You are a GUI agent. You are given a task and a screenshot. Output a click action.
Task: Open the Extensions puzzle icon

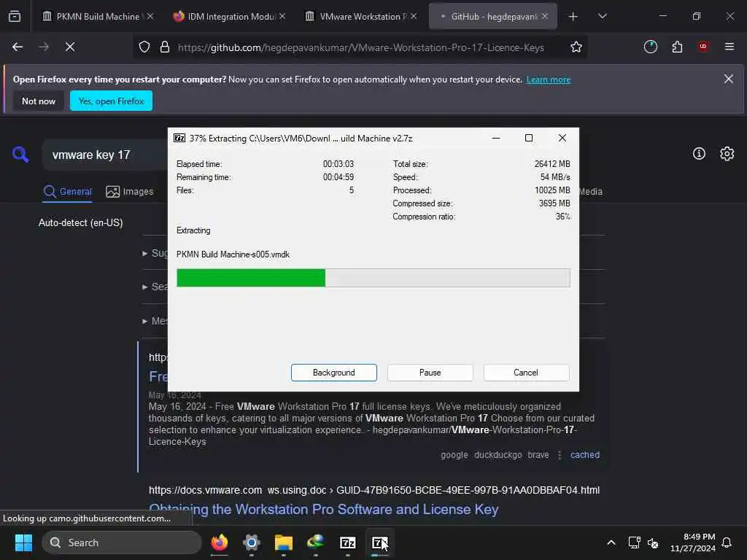(x=677, y=47)
